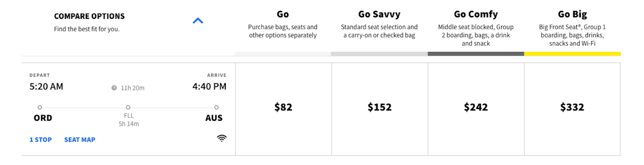Click the COMPARE OPTIONS heading
The image size is (644, 165).
[89, 16]
